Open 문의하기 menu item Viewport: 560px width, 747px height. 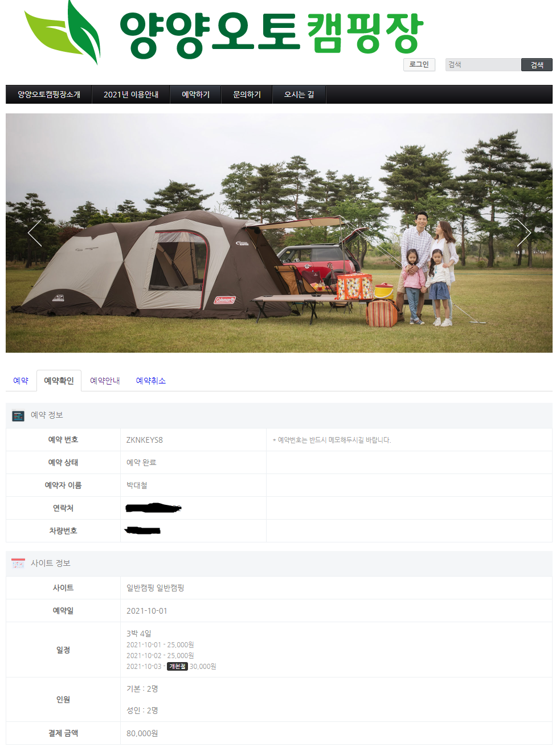tap(247, 95)
